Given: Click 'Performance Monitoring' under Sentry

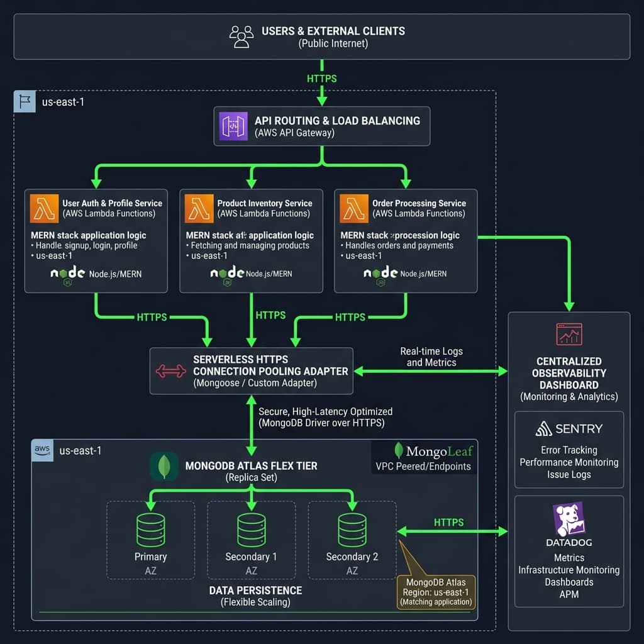Looking at the screenshot, I should click(569, 462).
